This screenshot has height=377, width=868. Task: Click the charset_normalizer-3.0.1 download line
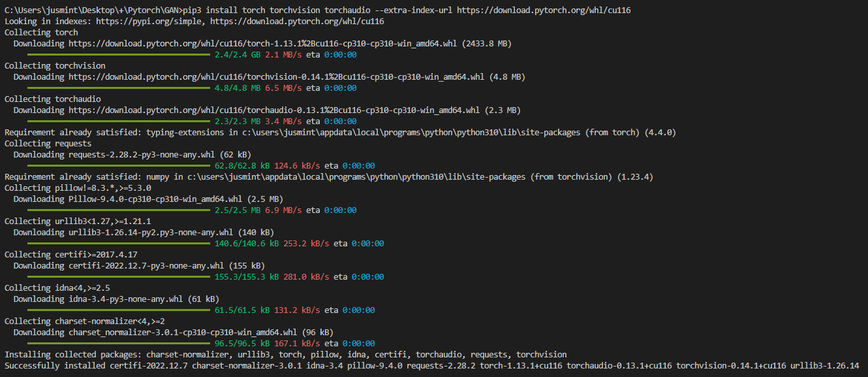[x=174, y=333]
